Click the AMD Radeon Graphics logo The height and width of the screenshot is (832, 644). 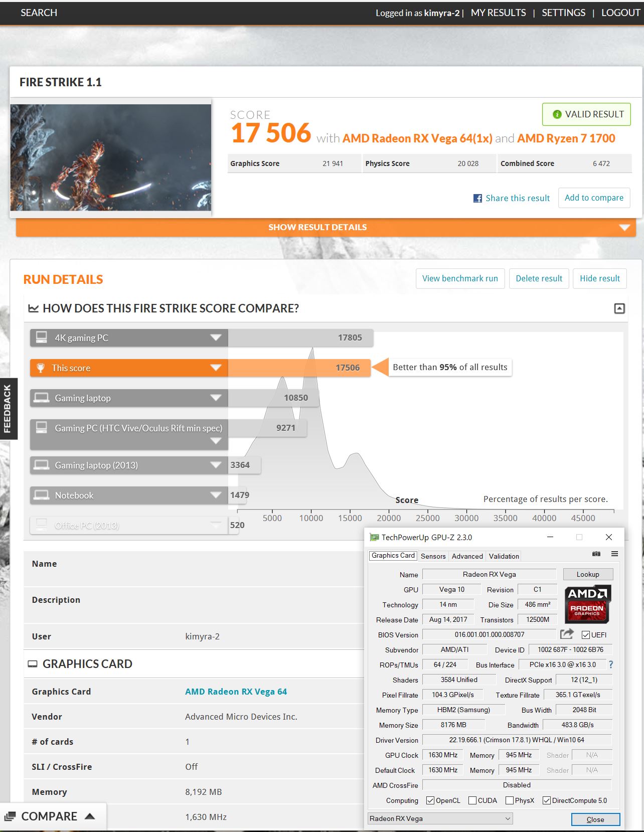pos(587,603)
